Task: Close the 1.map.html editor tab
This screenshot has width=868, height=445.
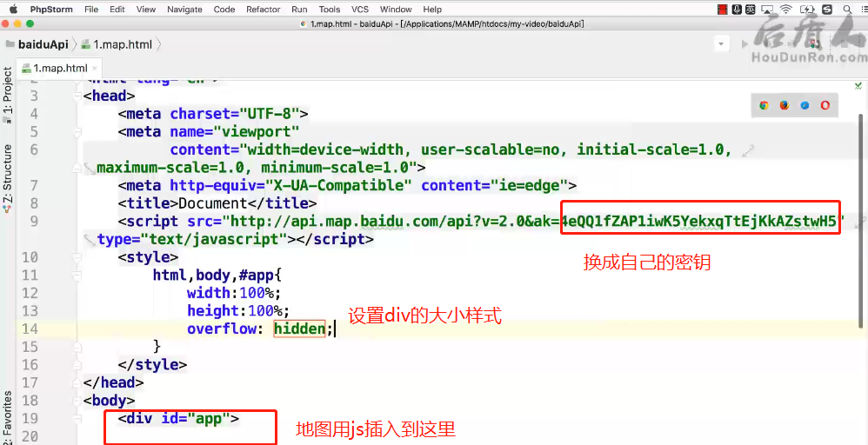Action: [94, 69]
